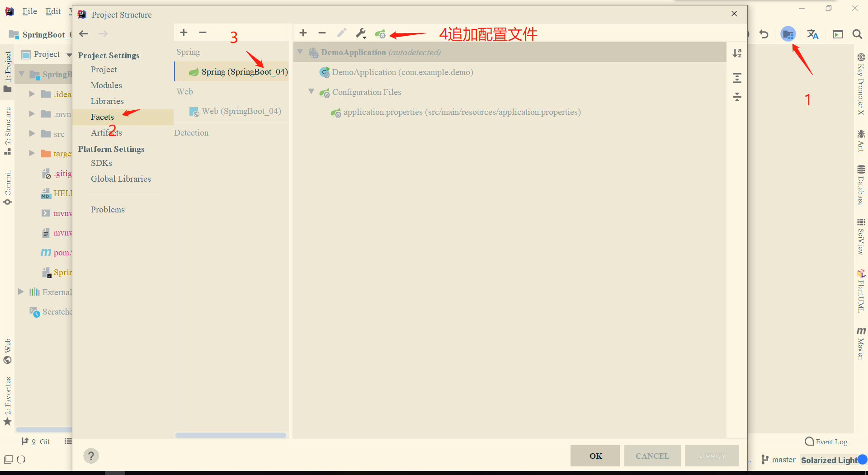Remove selected Spring application context
This screenshot has width=868, height=475.
(322, 33)
